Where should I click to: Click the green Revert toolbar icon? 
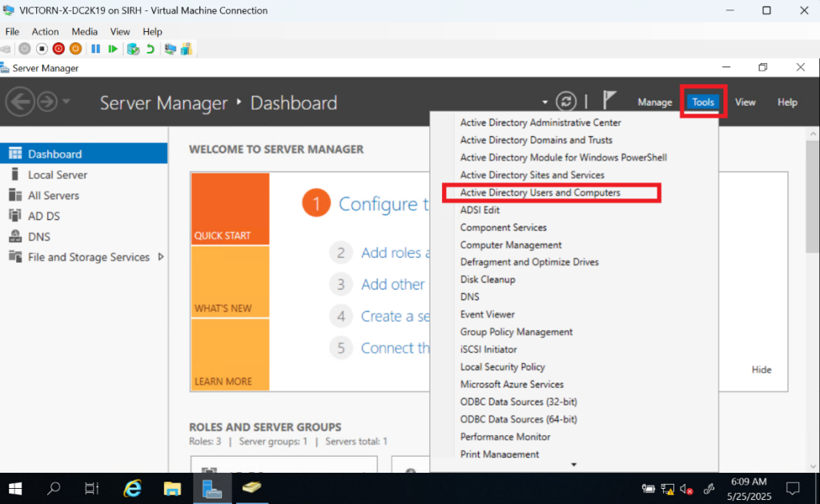tap(150, 49)
